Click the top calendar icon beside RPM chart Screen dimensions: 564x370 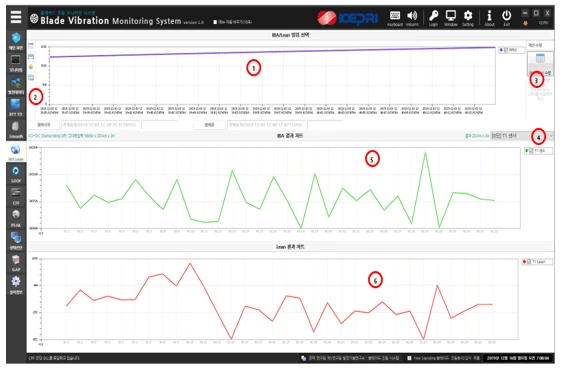(31, 46)
